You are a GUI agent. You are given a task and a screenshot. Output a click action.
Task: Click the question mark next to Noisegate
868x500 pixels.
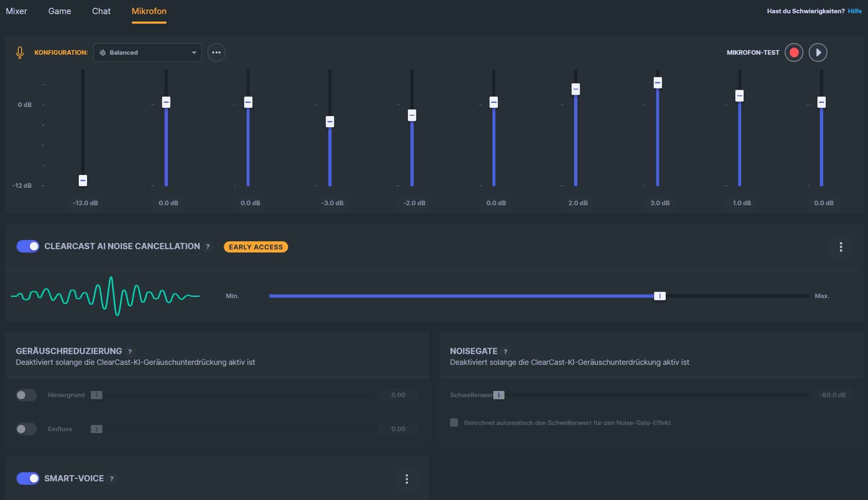(505, 352)
